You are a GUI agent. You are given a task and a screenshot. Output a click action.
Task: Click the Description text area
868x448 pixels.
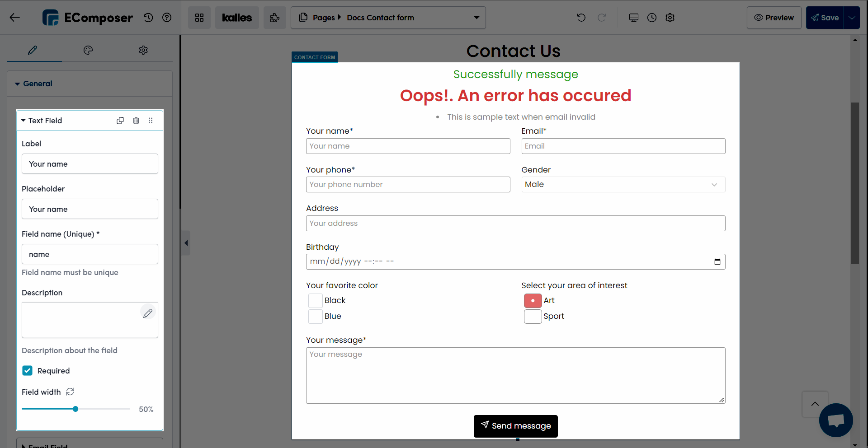(x=90, y=320)
